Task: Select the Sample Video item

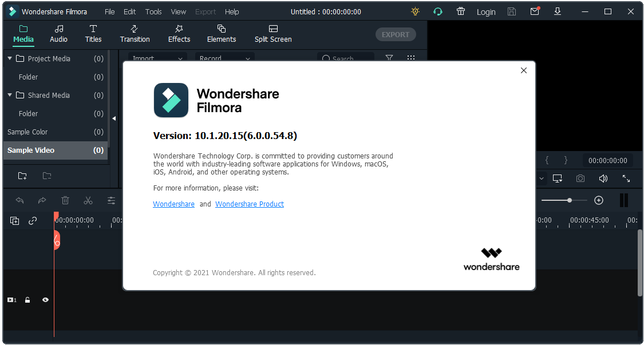Action: 56,150
